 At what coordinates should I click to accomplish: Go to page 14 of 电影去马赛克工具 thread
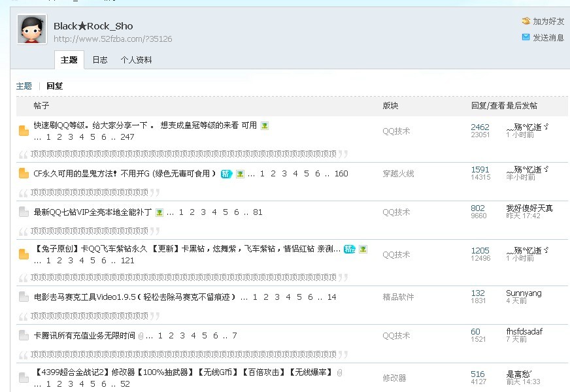click(331, 297)
